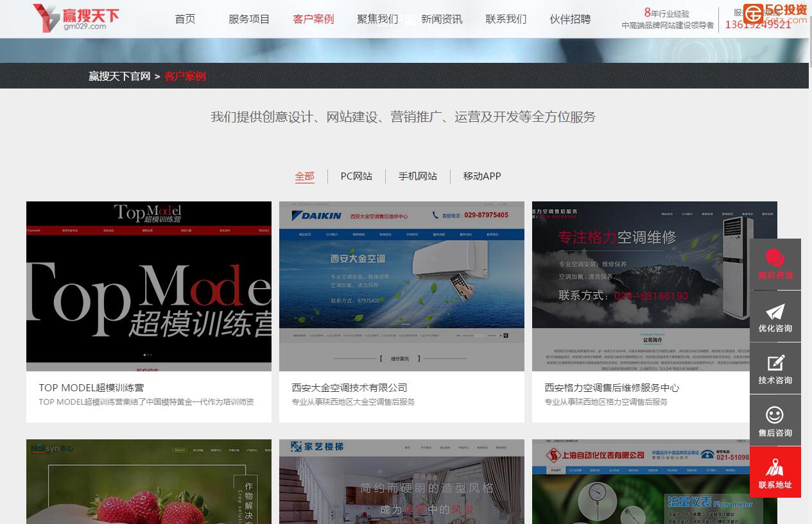
Task: Open the 专注格力空调维修 thumbnail
Action: point(655,286)
